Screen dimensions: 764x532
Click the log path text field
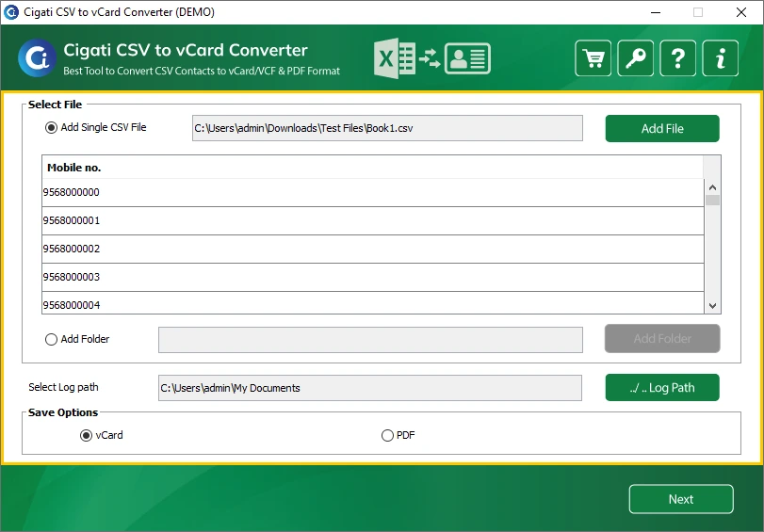pyautogui.click(x=370, y=388)
